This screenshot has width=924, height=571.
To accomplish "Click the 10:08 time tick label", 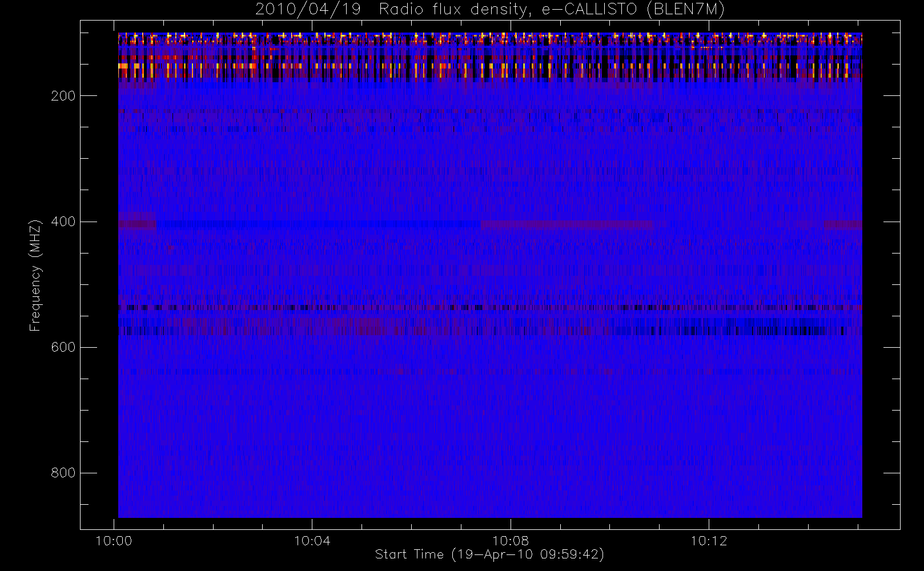I will pos(511,541).
